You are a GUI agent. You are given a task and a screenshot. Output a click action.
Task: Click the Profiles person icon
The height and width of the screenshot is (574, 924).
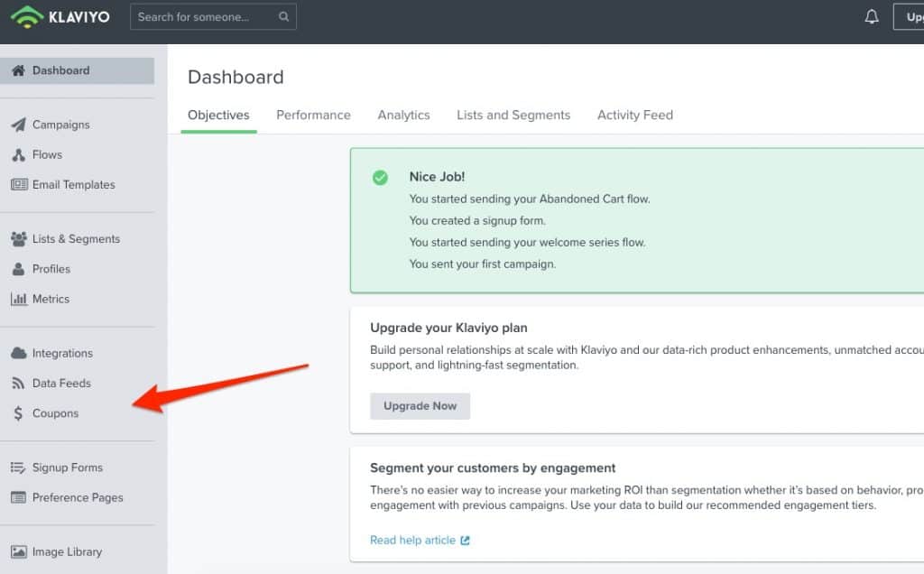19,269
